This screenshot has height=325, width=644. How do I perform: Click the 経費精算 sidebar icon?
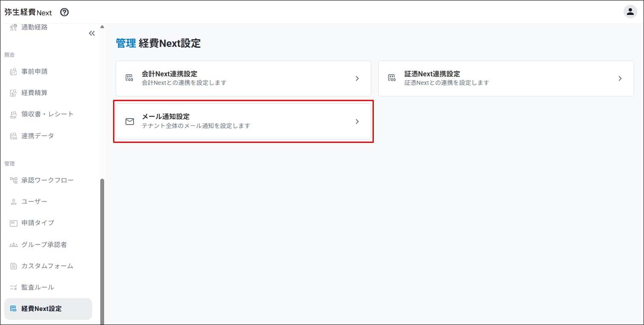click(x=13, y=93)
